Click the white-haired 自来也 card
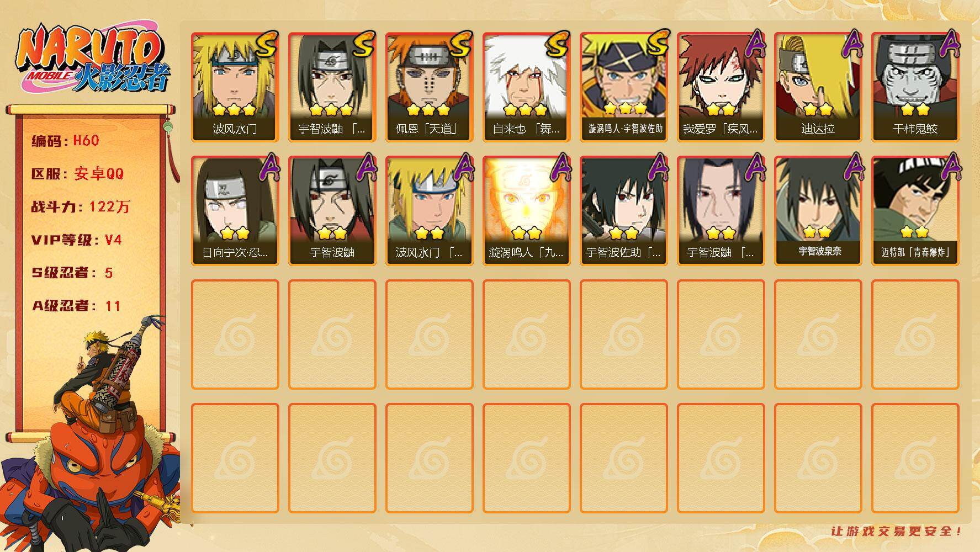 (x=526, y=87)
